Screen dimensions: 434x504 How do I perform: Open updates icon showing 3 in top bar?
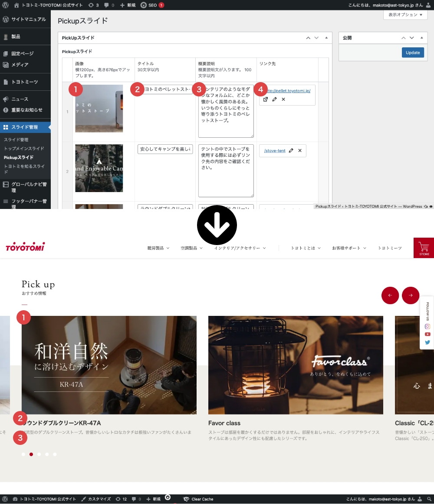click(93, 5)
